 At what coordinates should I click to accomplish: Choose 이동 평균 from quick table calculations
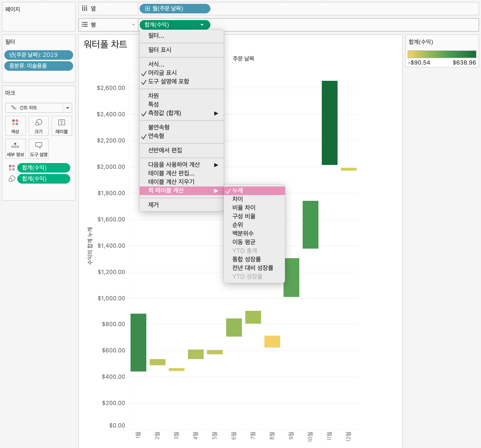(244, 242)
